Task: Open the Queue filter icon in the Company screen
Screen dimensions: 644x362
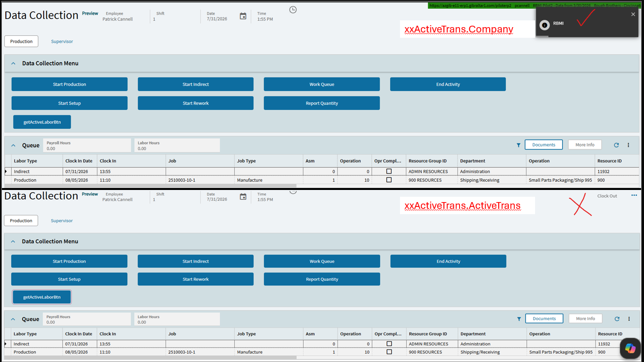Action: pyautogui.click(x=519, y=145)
